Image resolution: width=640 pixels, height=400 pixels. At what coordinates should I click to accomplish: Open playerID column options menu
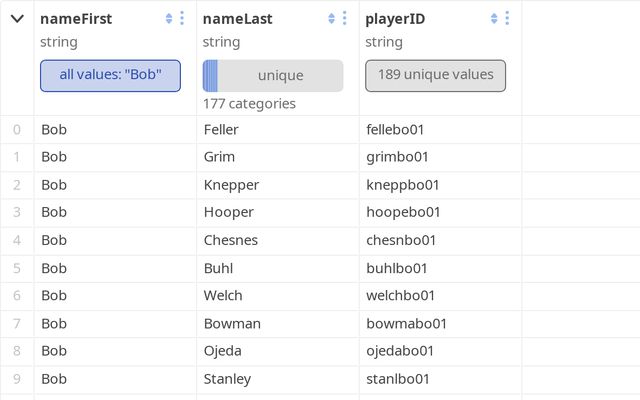[x=508, y=19]
